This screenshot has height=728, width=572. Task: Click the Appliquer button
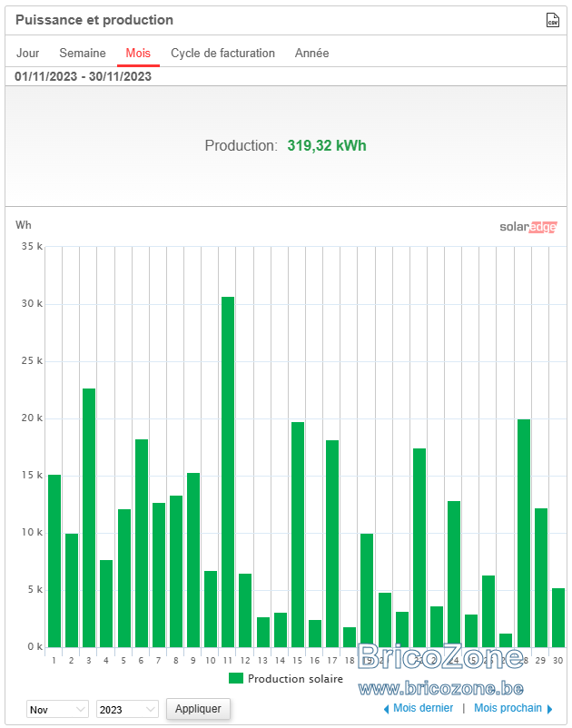click(x=198, y=709)
